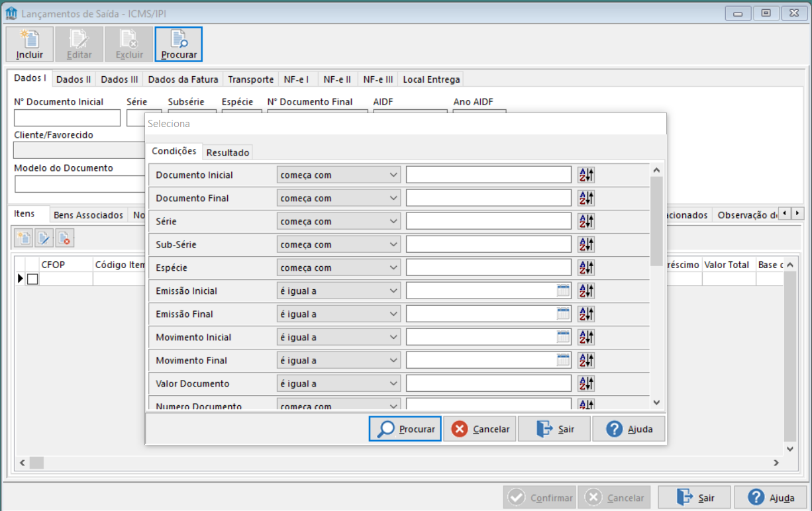Click the add item icon in Itens toolbar

tap(25, 238)
